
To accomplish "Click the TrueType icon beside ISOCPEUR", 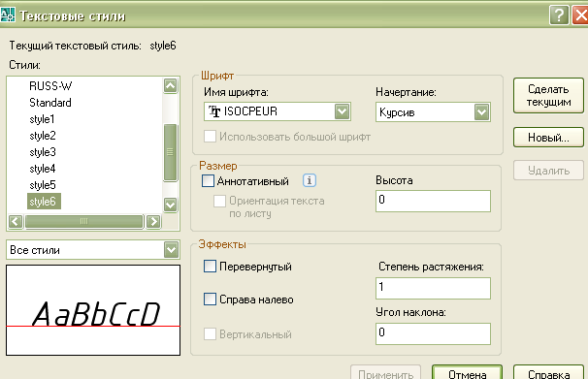I will 214,111.
